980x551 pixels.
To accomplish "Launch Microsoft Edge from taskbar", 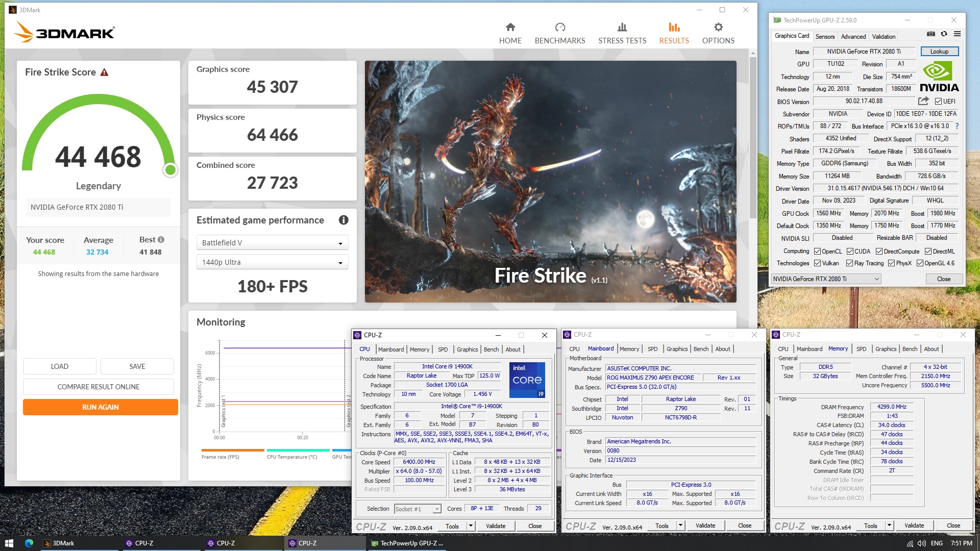I will click(29, 543).
